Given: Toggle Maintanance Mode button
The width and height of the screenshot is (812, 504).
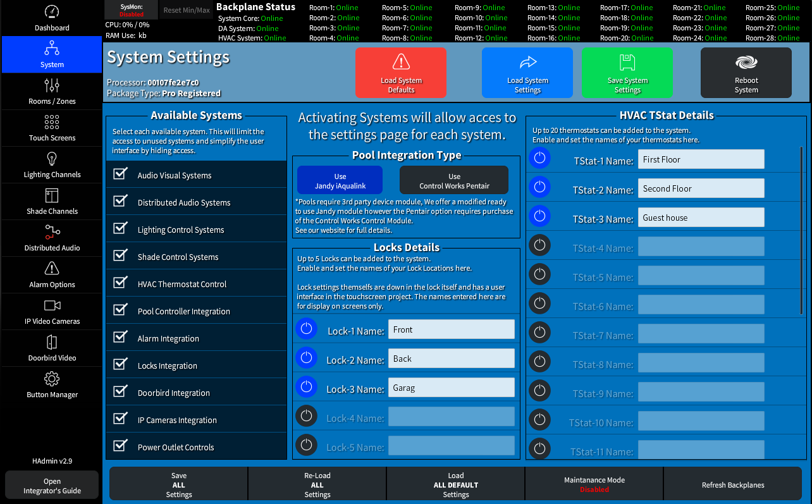Looking at the screenshot, I should 594,485.
